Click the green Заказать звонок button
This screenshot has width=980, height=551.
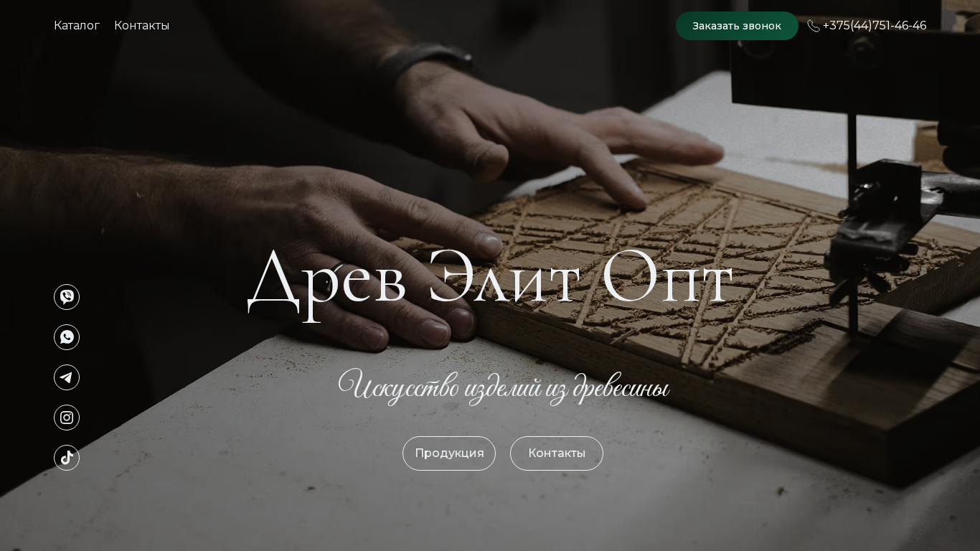(737, 26)
